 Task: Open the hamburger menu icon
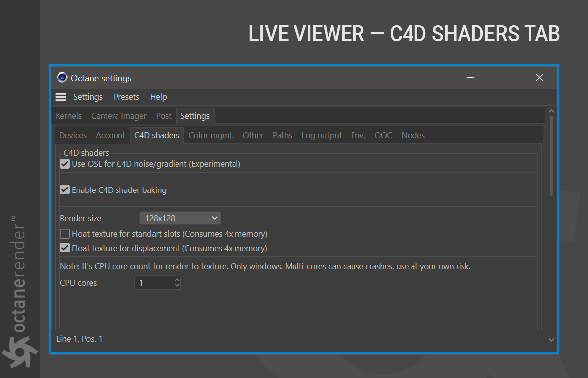point(61,97)
